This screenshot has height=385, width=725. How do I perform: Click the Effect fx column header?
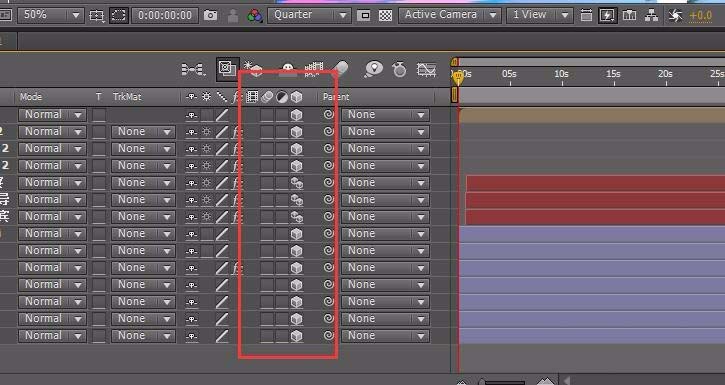(237, 97)
